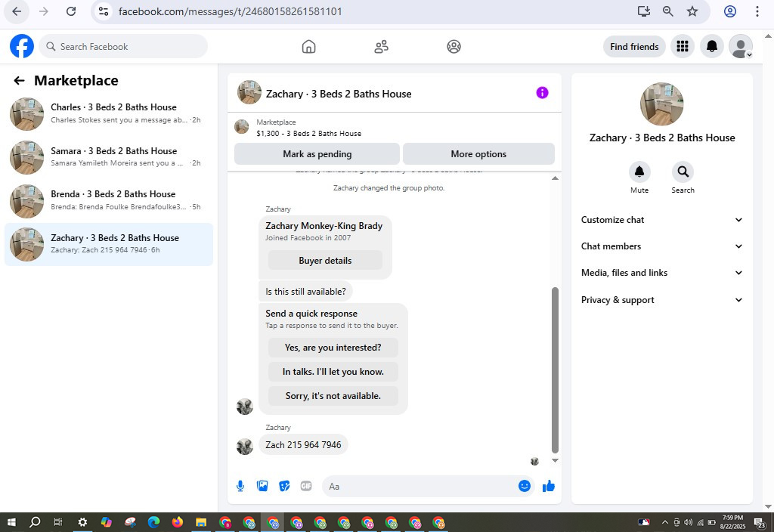Open the Friends icon in top navigation
The width and height of the screenshot is (774, 532).
(381, 46)
